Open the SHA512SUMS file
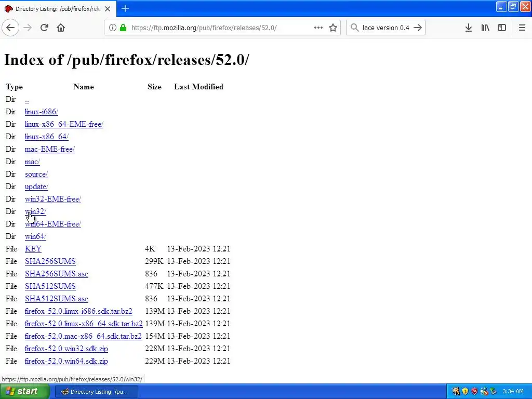 coord(50,286)
